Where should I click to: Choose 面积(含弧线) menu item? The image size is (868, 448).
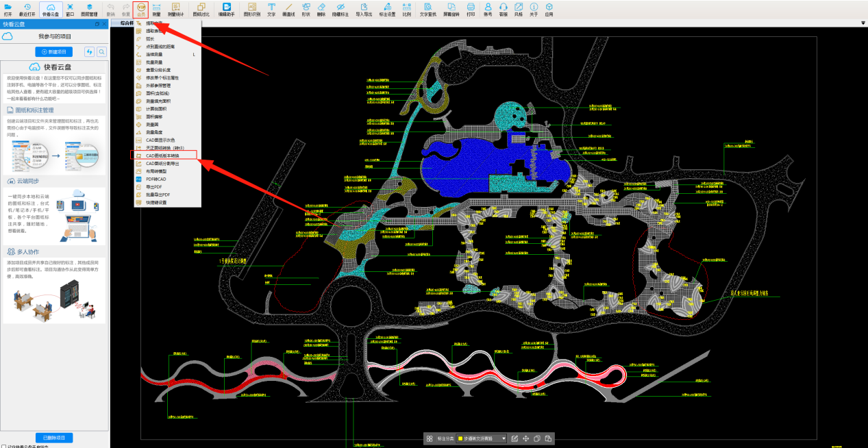click(x=167, y=93)
